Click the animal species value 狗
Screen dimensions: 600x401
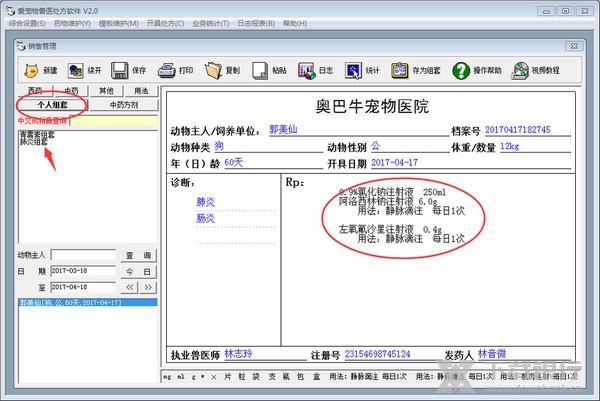coord(219,146)
